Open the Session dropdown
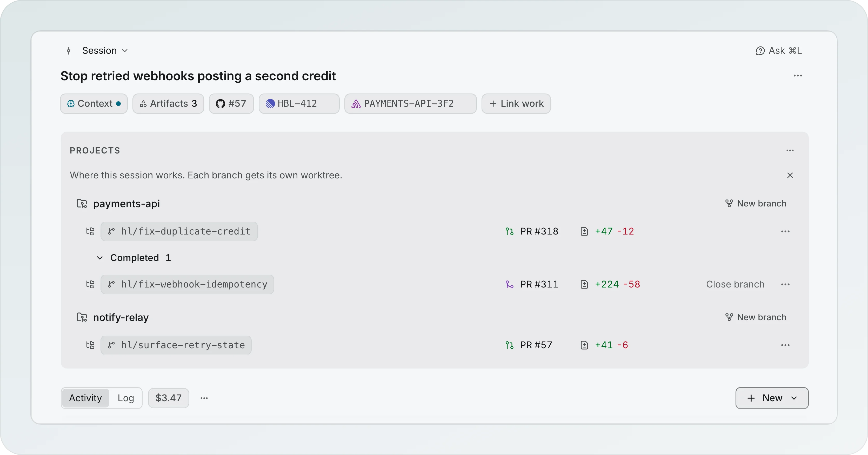 [x=105, y=51]
